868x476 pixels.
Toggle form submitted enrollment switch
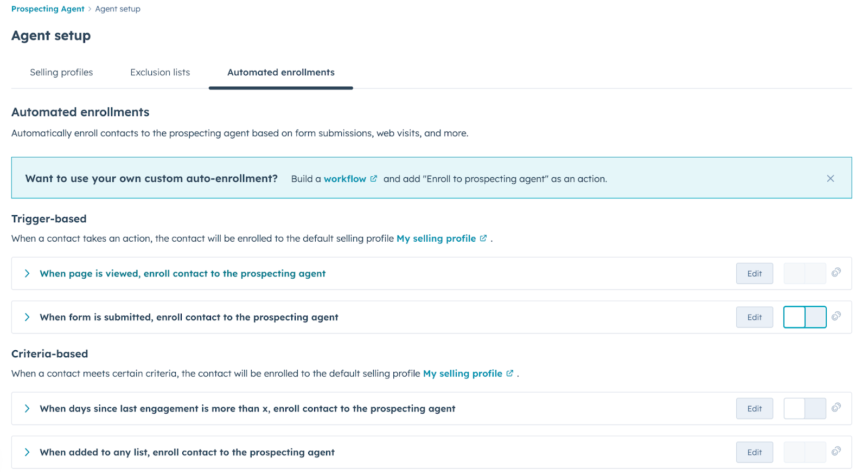(805, 317)
